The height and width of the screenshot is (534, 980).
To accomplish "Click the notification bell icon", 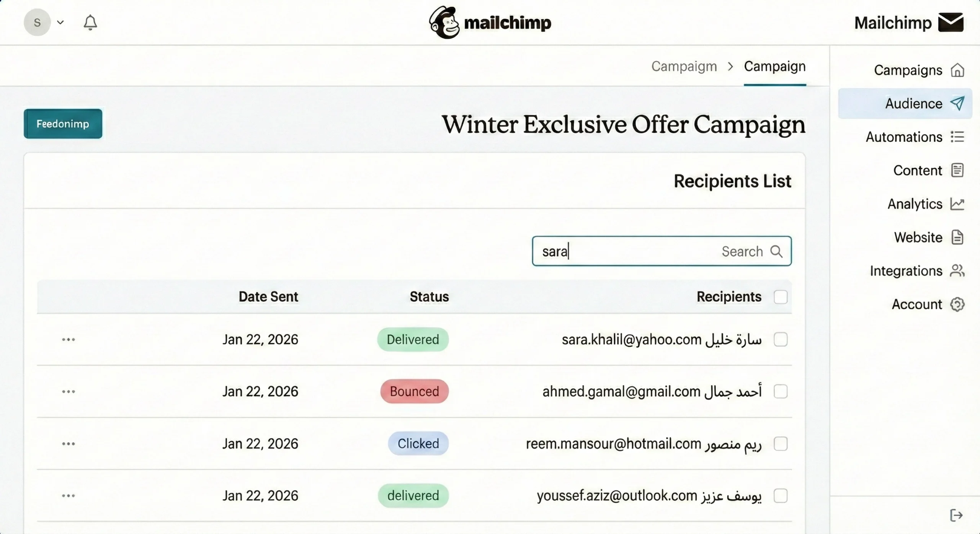I will coord(90,23).
